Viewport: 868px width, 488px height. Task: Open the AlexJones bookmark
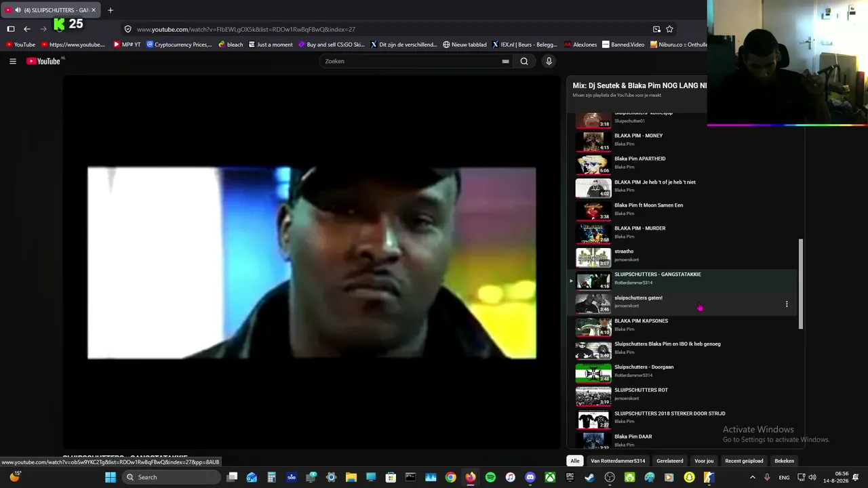[580, 45]
